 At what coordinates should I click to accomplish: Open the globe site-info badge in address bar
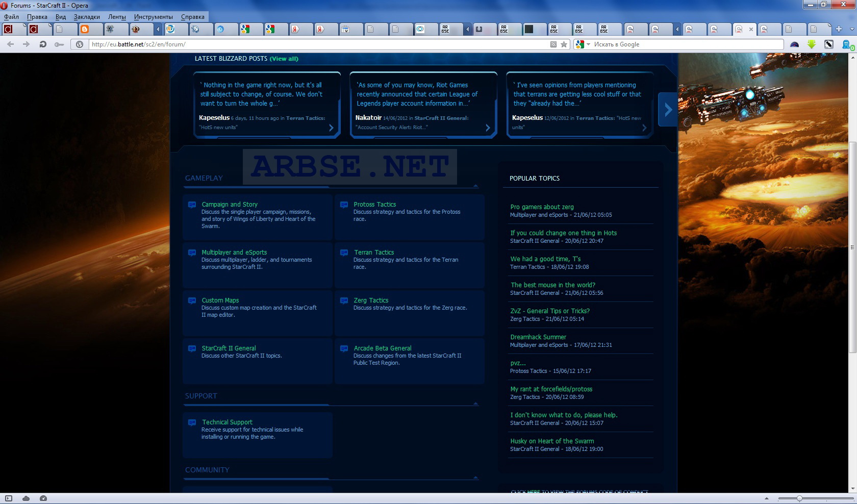point(80,44)
